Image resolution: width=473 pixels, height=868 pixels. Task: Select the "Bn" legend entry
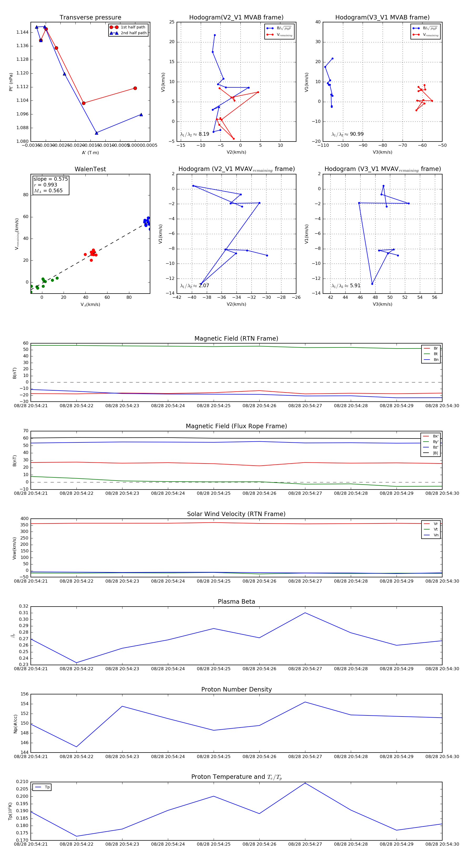(x=431, y=360)
